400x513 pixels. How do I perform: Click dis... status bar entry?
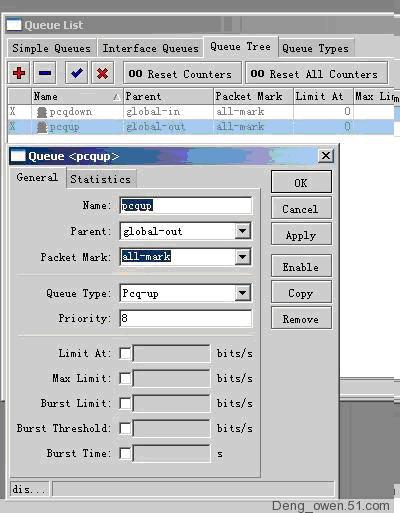(x=29, y=489)
